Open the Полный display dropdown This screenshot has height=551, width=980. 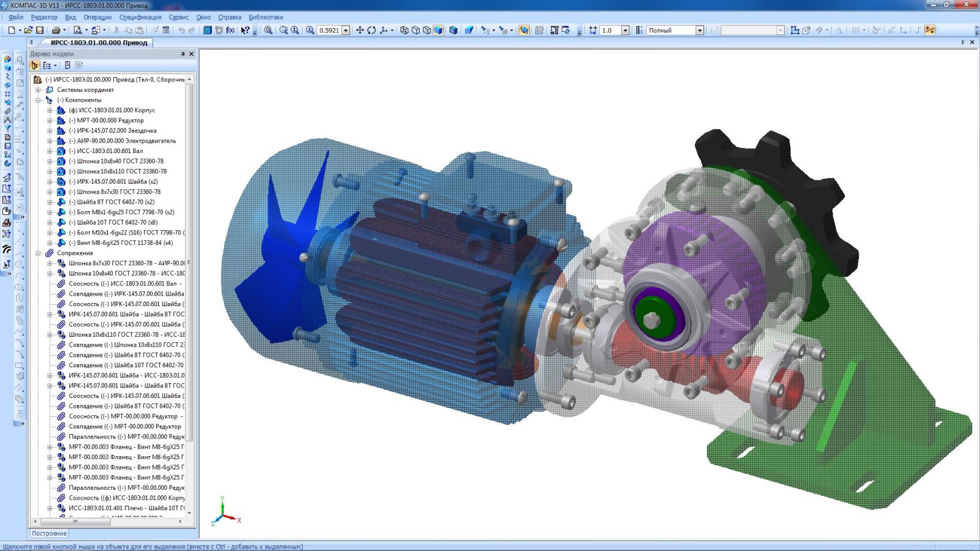(699, 30)
